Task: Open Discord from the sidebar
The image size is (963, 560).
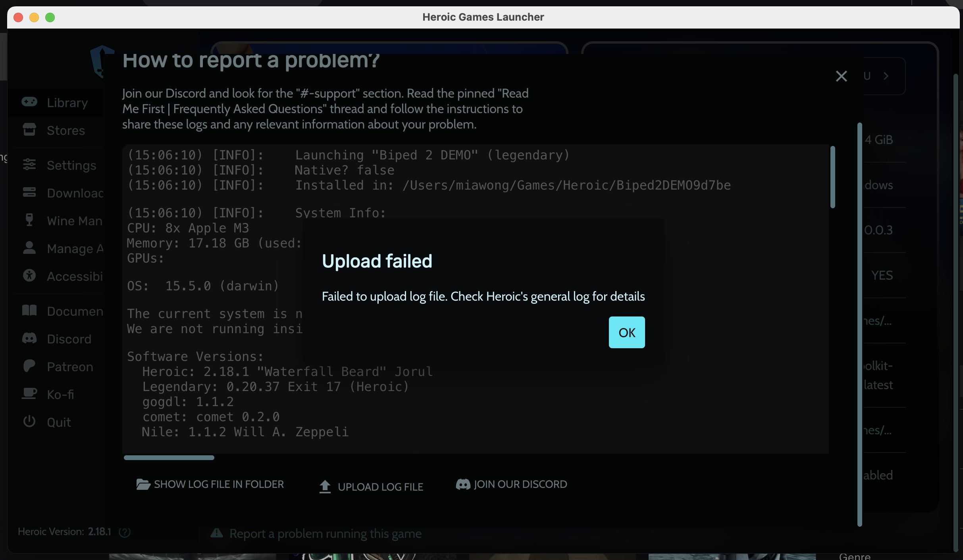Action: pos(69,339)
